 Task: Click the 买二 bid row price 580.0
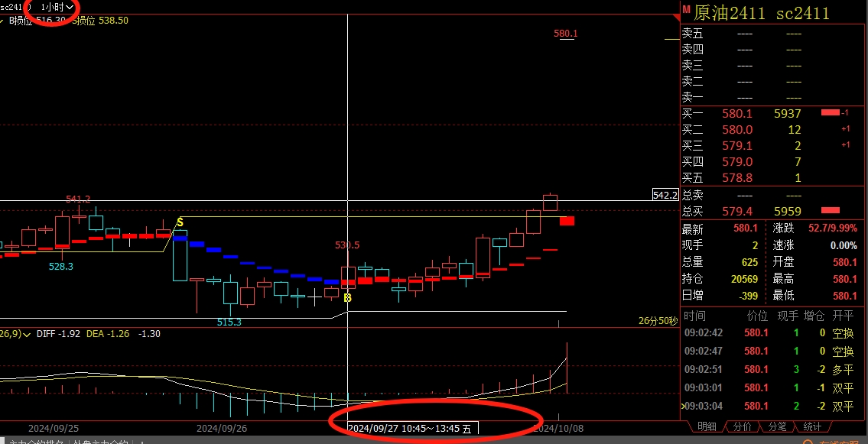pos(737,130)
